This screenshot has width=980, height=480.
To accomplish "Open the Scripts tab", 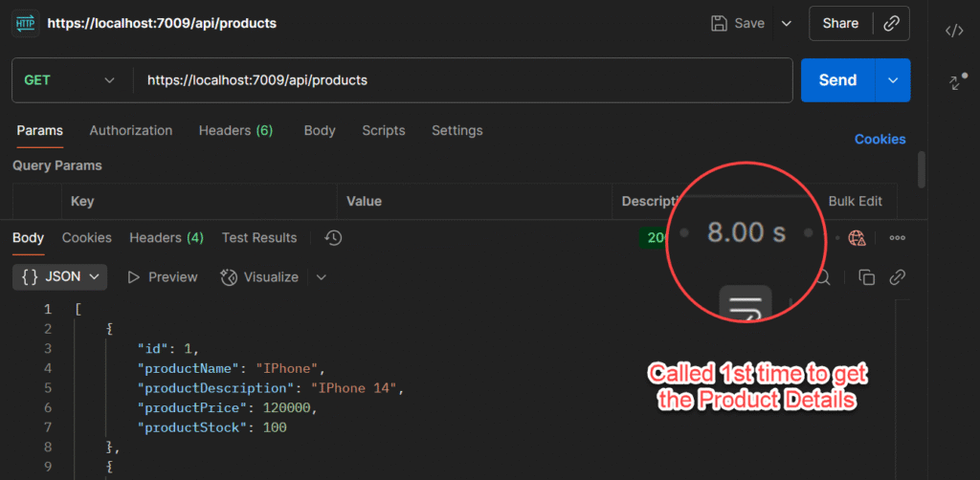I will click(383, 130).
